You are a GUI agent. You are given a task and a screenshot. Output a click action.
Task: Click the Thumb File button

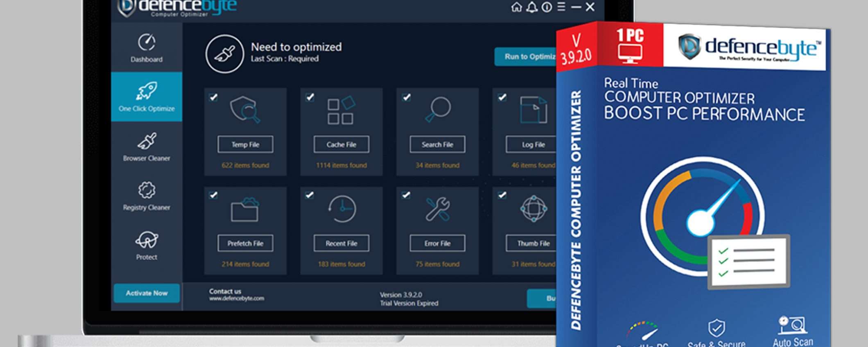[x=531, y=243]
